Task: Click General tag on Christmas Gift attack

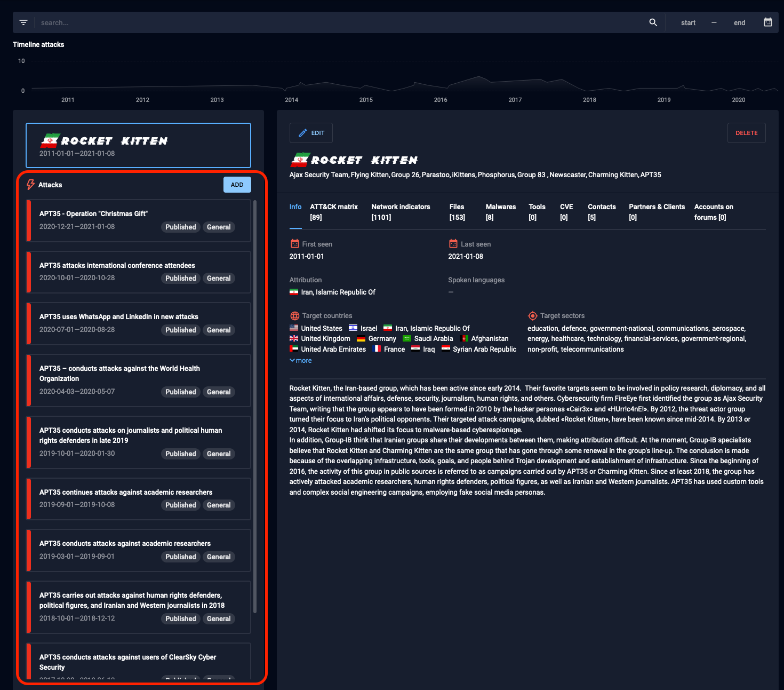Action: tap(219, 227)
